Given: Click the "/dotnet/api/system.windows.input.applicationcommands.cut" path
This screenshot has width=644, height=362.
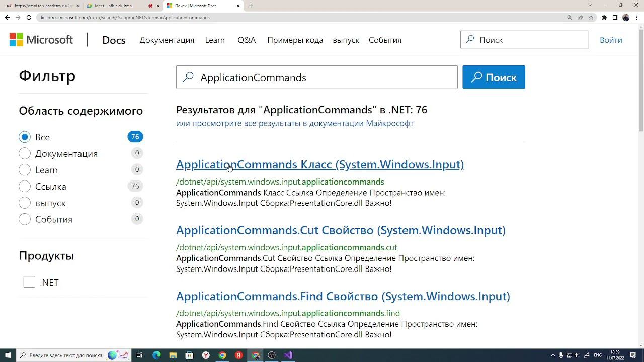Looking at the screenshot, I should 286,247.
